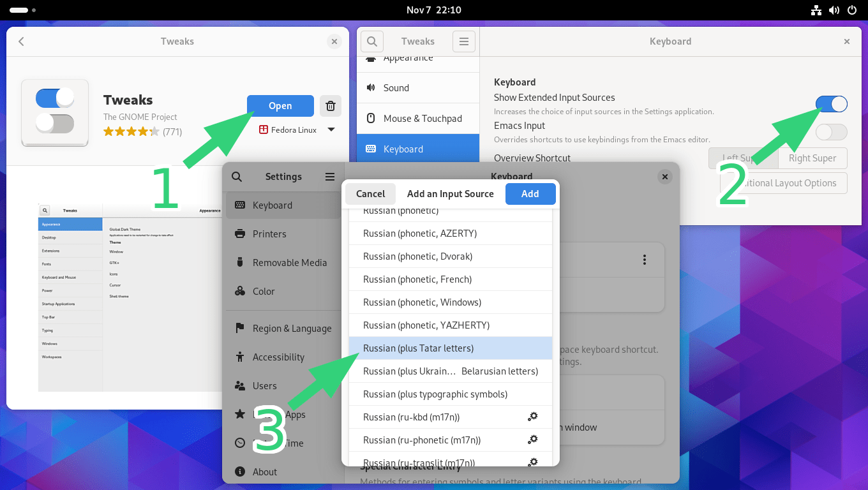868x490 pixels.
Task: Open the Tweaks hamburger menu
Action: (464, 41)
